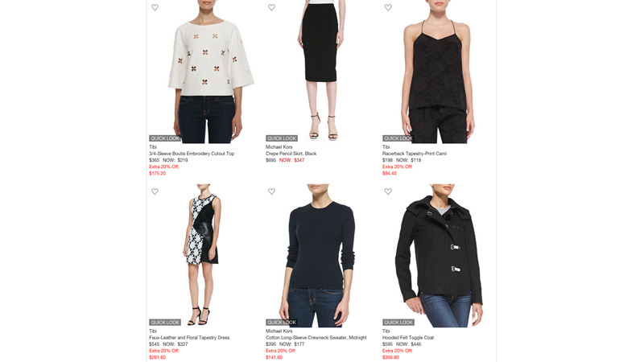Click the black toggle coat product image
This screenshot has width=644, height=362.
point(439,255)
